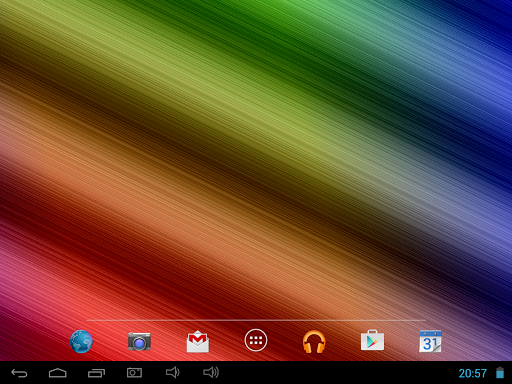Tap the Back navigation arrow

19,373
